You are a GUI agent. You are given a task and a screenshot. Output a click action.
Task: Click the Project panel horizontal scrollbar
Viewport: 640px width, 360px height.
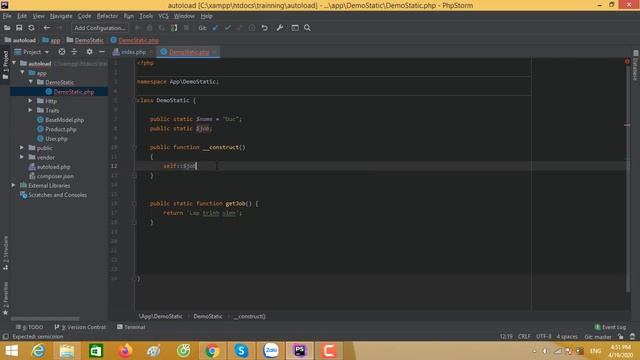[x=45, y=318]
